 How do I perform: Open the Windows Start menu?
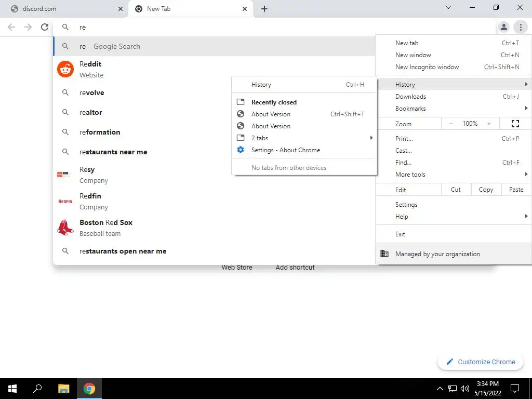[12, 389]
